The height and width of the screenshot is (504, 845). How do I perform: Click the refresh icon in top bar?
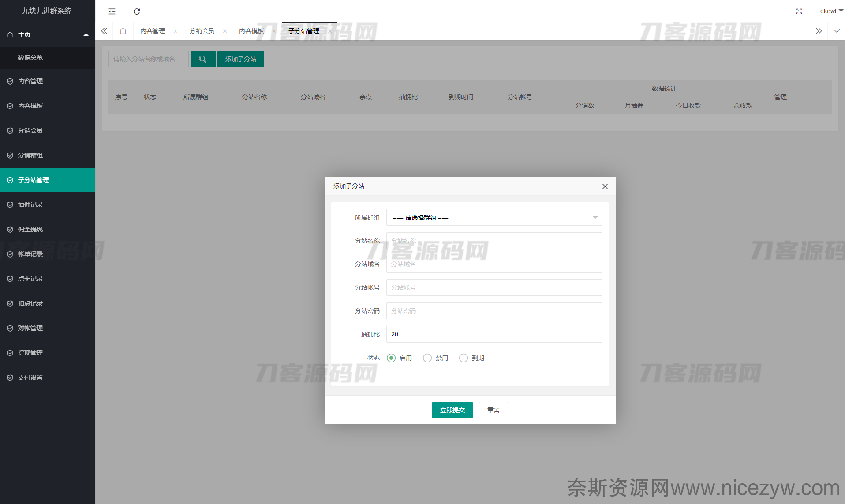137,11
